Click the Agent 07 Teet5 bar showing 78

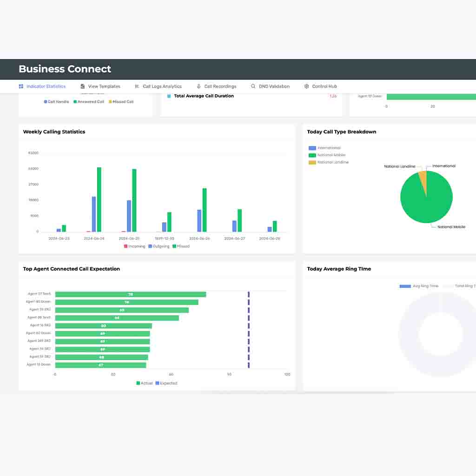[130, 294]
